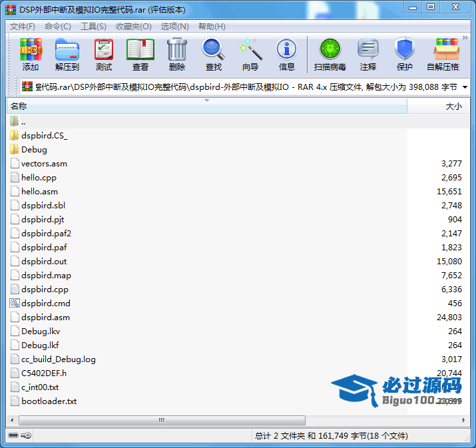Open the dspbird.CS_ folder
The image size is (476, 448).
44,136
